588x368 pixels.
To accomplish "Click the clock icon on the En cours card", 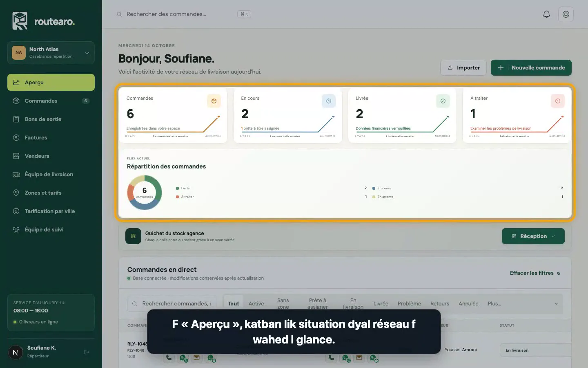I will pos(329,101).
